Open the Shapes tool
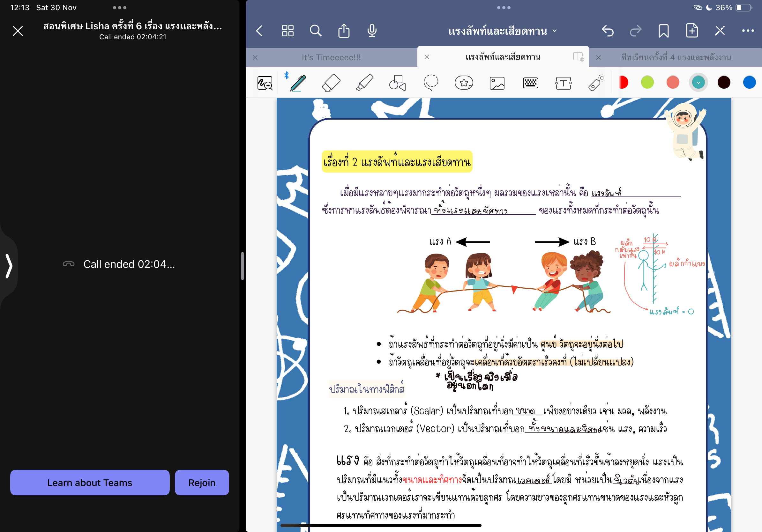 pyautogui.click(x=397, y=83)
